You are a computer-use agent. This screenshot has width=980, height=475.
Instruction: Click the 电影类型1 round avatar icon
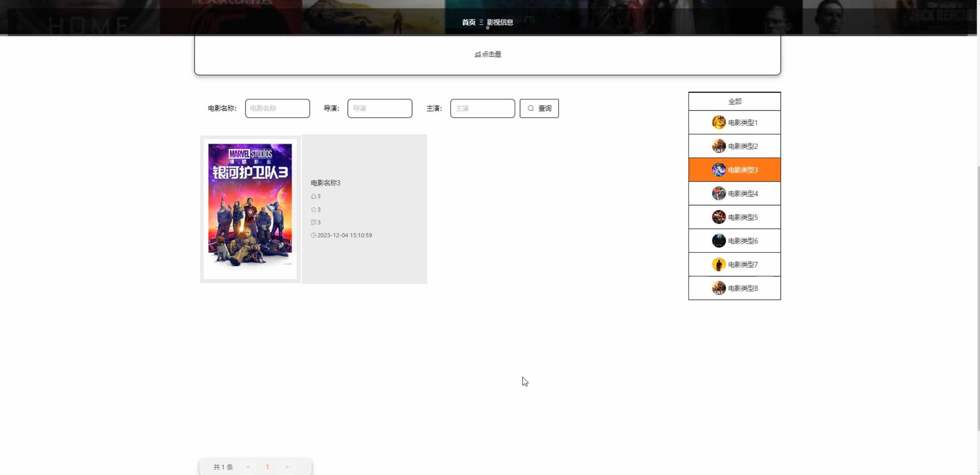coord(719,123)
